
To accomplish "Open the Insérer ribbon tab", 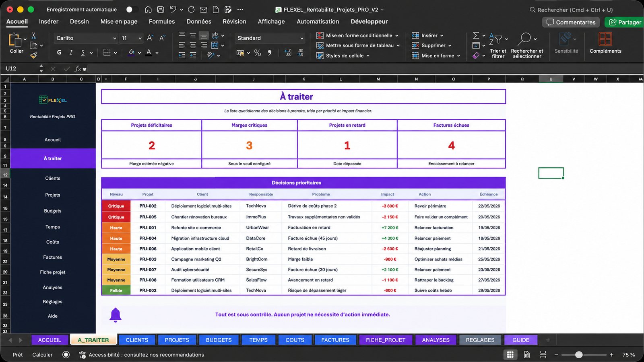I will (x=49, y=21).
